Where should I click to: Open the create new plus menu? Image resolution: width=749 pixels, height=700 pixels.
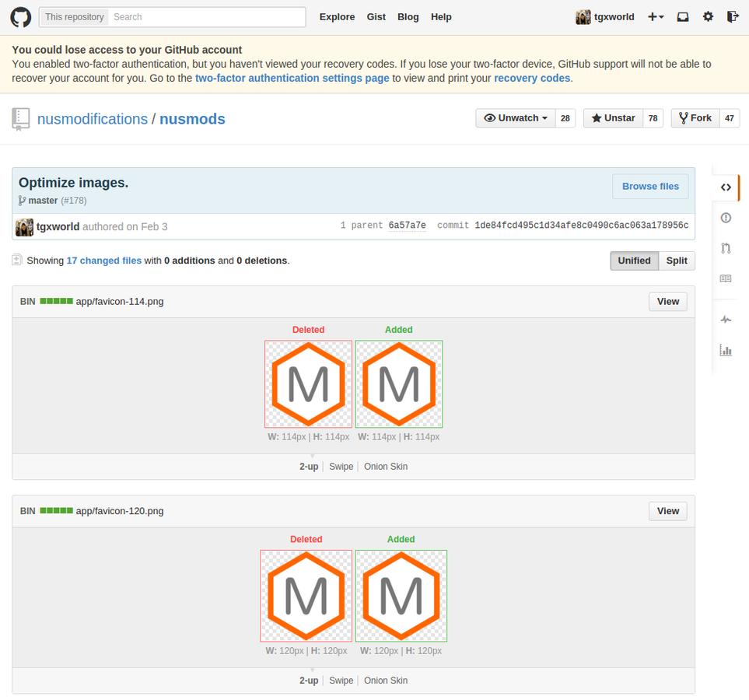(x=656, y=17)
